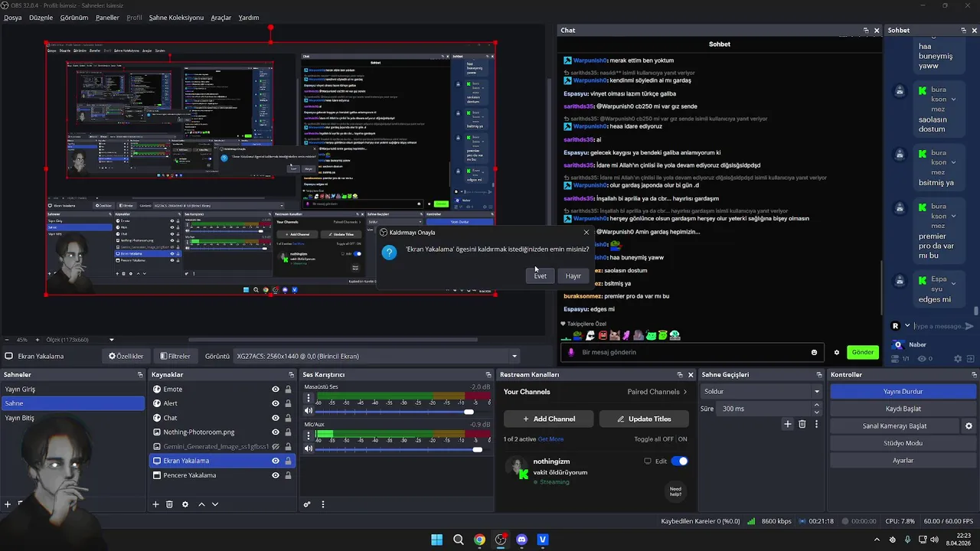Mute Masaüstü Ses speaker icon
Screen dimensions: 980x551
click(309, 412)
